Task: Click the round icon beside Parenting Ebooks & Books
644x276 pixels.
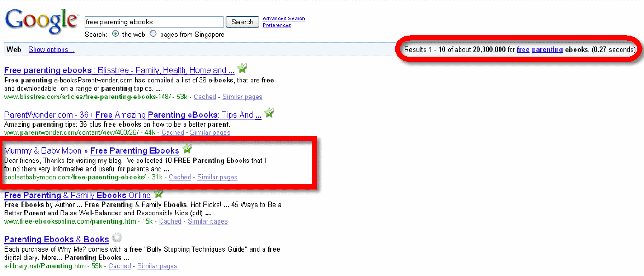Action: coord(117,238)
